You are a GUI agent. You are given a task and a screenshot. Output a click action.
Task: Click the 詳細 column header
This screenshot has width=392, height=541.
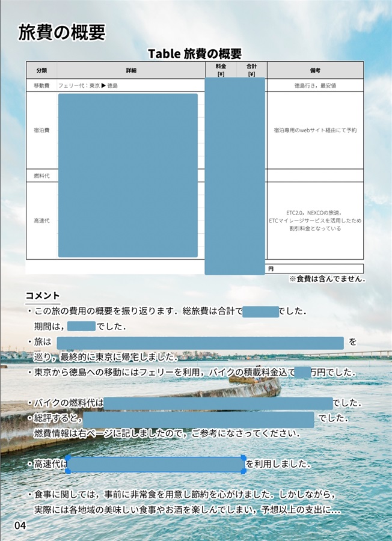[x=131, y=70]
